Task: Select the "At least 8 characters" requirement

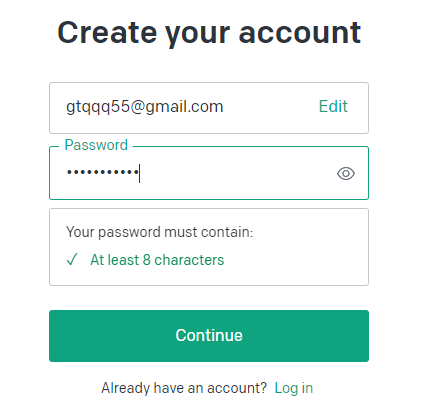Action: tap(157, 260)
